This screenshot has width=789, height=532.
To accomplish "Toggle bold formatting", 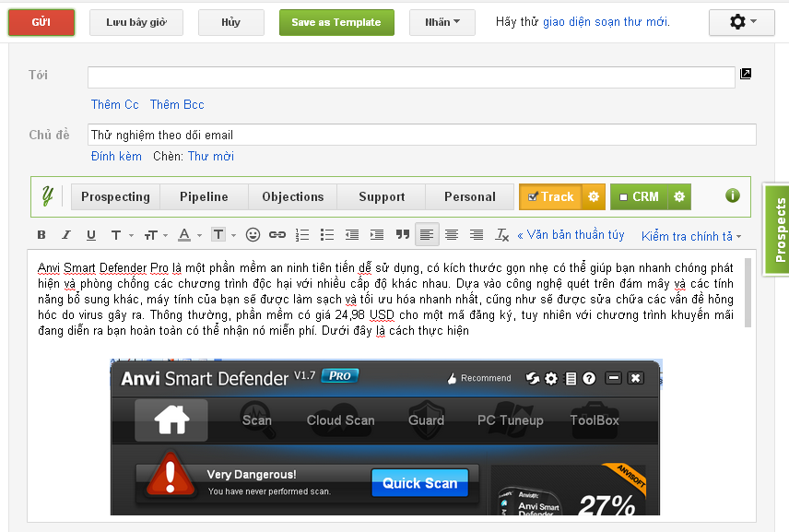I will pyautogui.click(x=41, y=234).
